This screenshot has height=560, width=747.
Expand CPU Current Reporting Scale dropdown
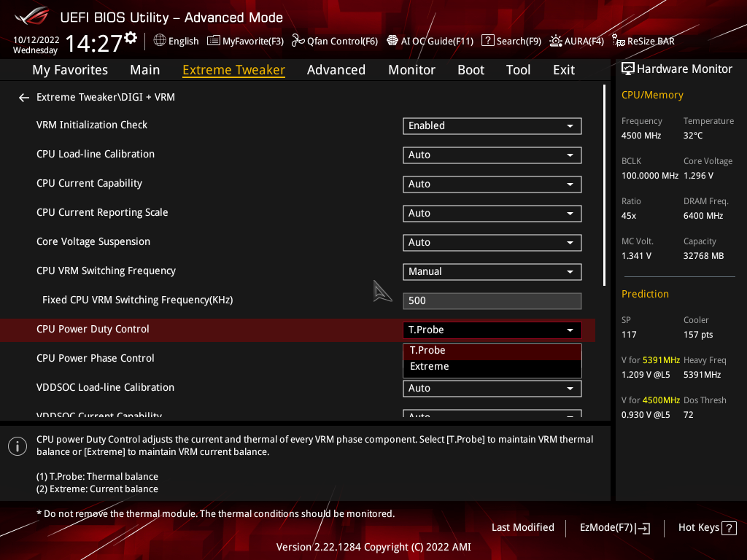tap(492, 214)
